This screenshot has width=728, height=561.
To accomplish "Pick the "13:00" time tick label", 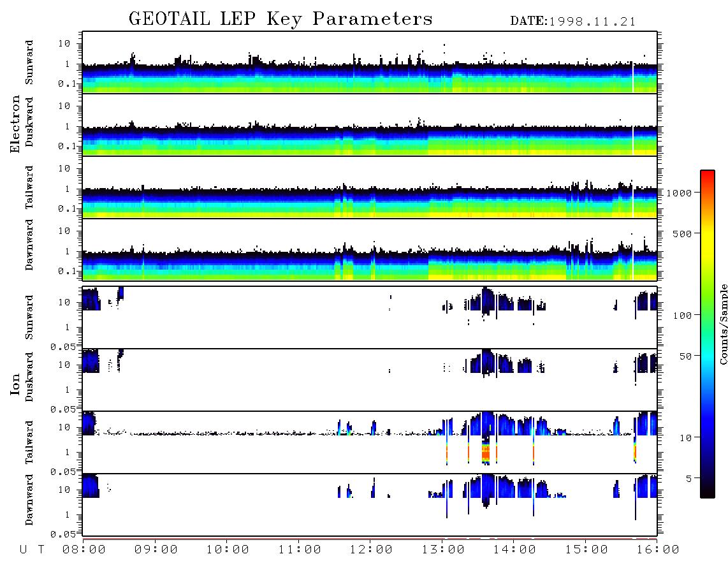I will click(x=443, y=550).
